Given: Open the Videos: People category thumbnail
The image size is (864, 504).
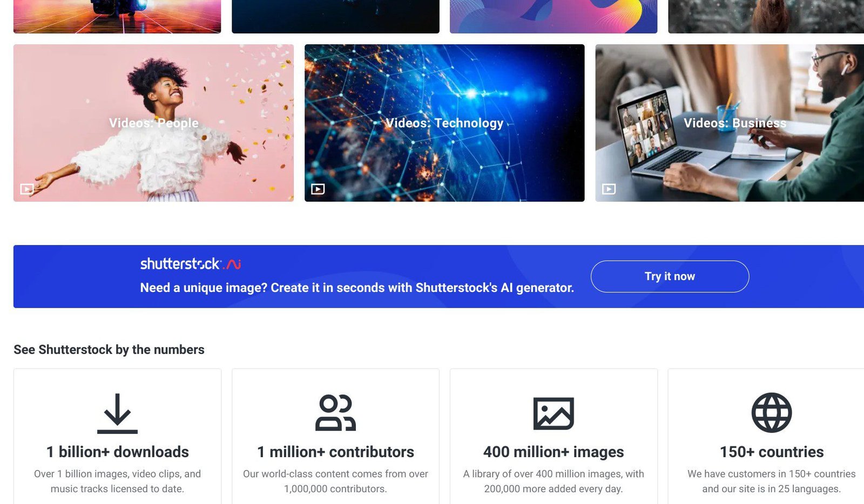Looking at the screenshot, I should pyautogui.click(x=153, y=123).
